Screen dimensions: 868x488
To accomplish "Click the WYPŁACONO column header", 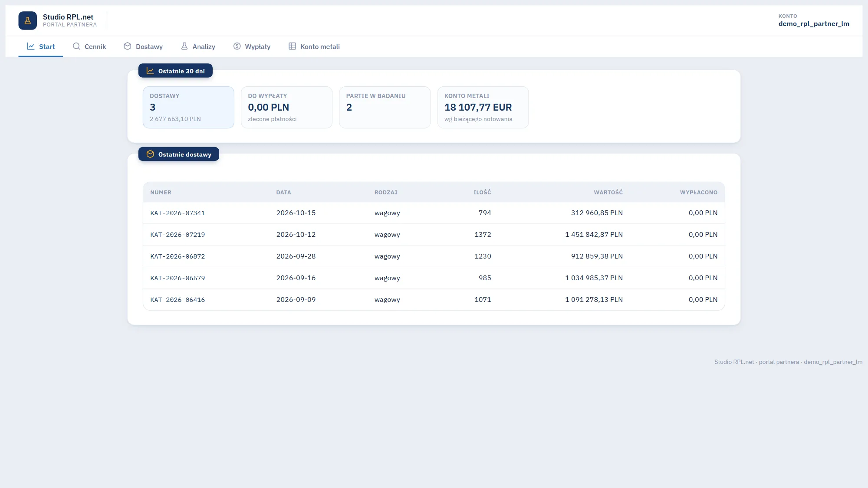I will click(699, 192).
